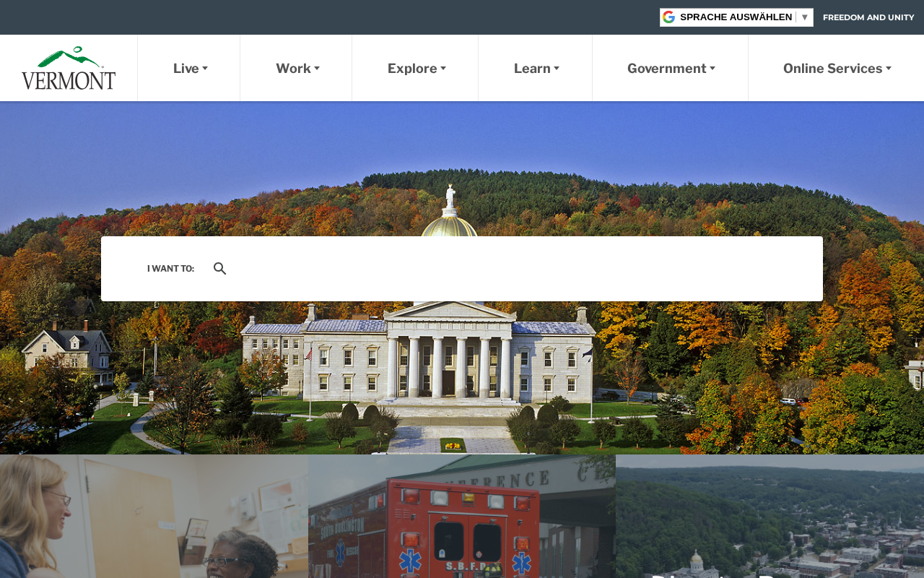The image size is (924, 578).
Task: Click inside the I Want To search field
Action: click(520, 269)
